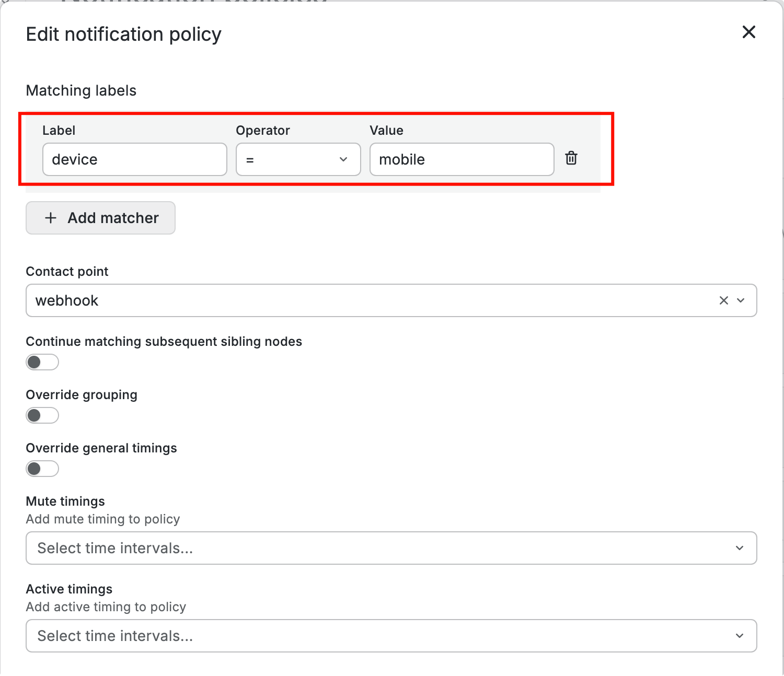784x676 pixels.
Task: Click the plus icon on Add matcher
Action: [51, 218]
